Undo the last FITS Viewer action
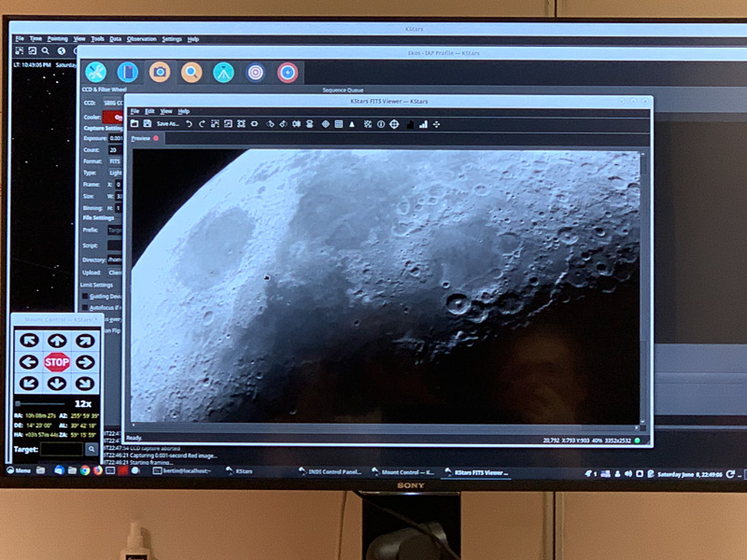 190,124
